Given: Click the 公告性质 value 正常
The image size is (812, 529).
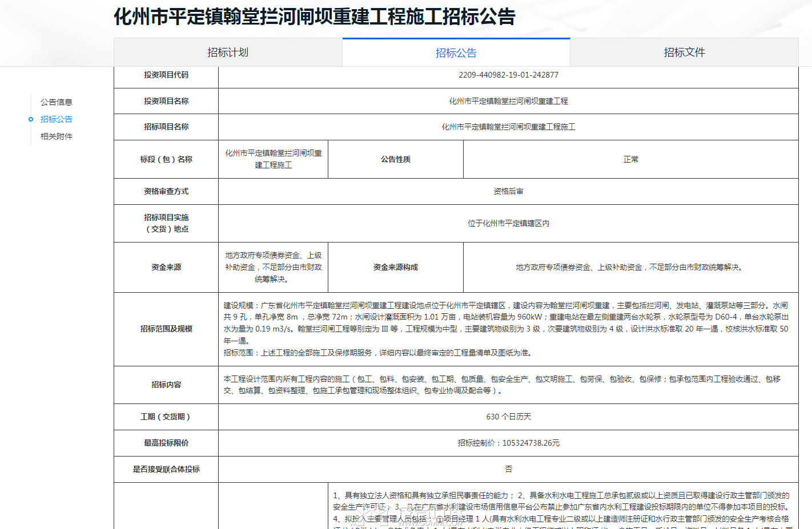Looking at the screenshot, I should click(x=630, y=159).
